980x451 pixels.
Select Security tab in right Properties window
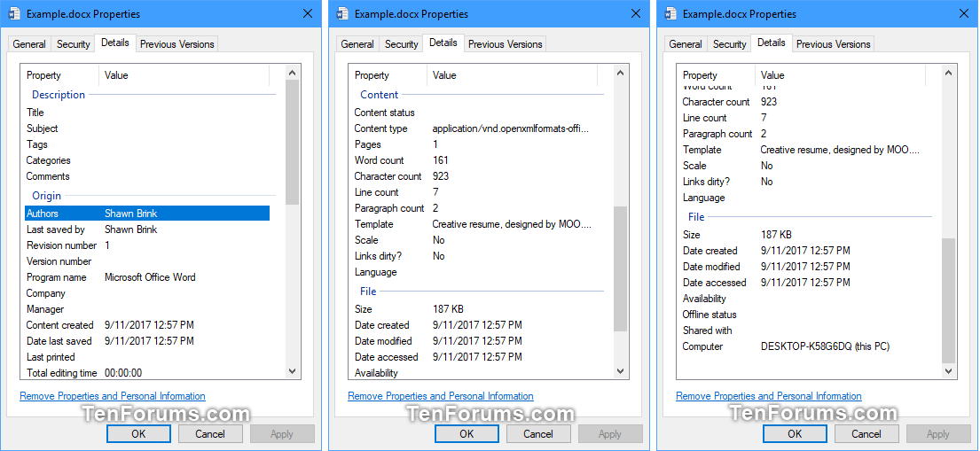(x=729, y=43)
